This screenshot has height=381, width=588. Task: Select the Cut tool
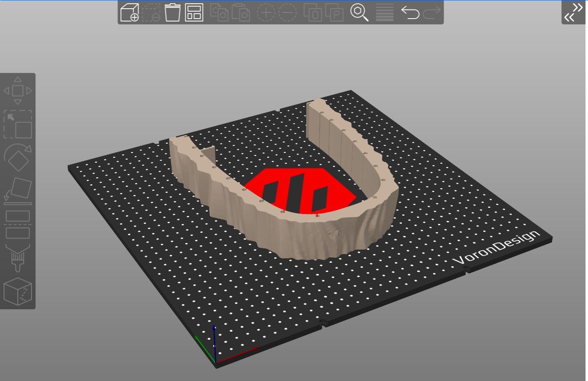18,224
